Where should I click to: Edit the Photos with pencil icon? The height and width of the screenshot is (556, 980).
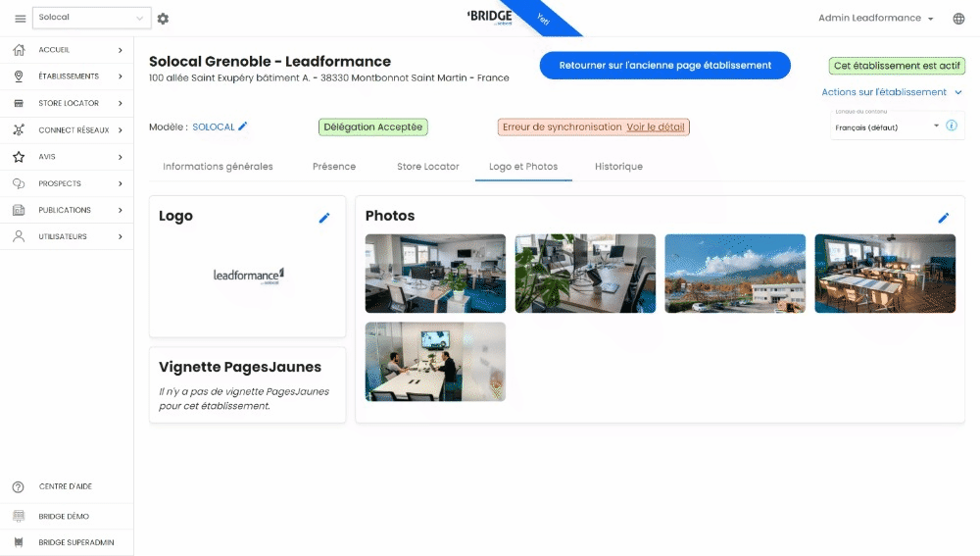click(944, 218)
